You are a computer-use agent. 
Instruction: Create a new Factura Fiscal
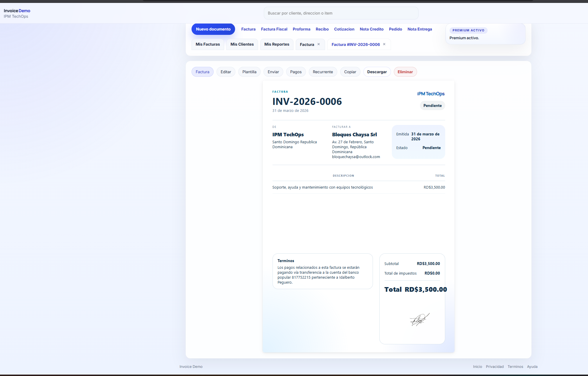tap(274, 29)
